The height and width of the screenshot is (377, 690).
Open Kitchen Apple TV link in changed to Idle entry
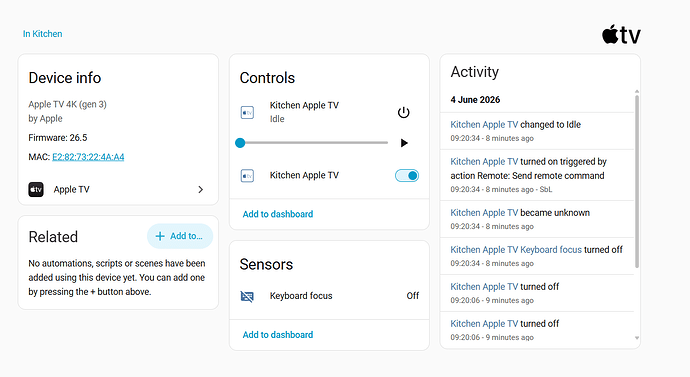tap(484, 124)
